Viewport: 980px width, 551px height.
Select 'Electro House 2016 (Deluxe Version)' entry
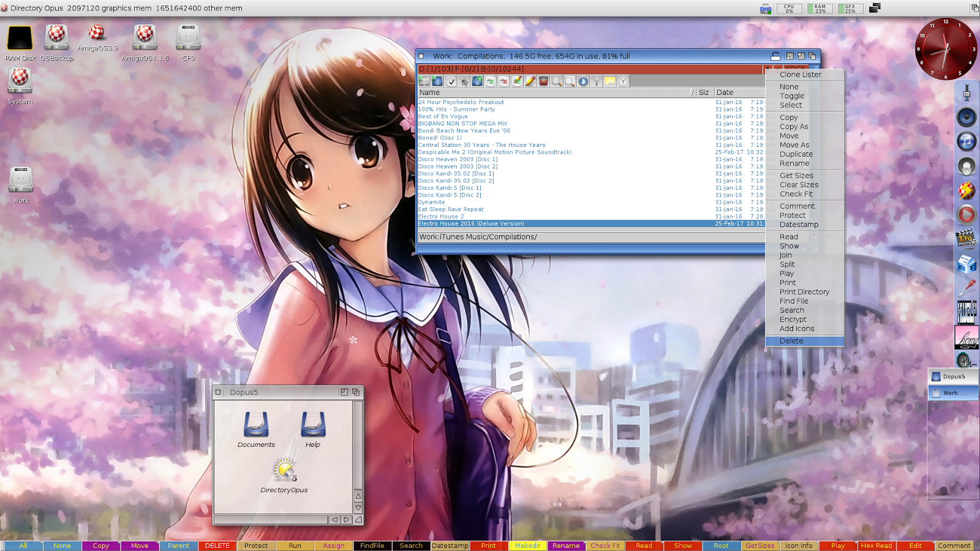tap(591, 224)
